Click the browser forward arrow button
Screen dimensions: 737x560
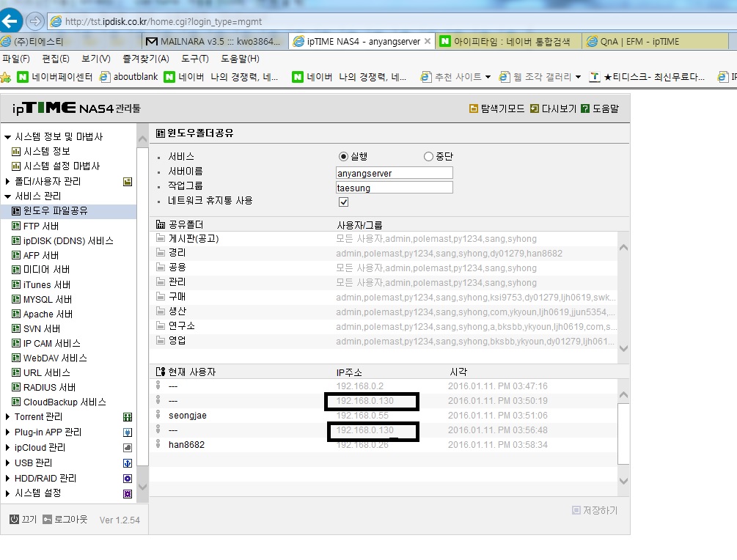(x=34, y=21)
